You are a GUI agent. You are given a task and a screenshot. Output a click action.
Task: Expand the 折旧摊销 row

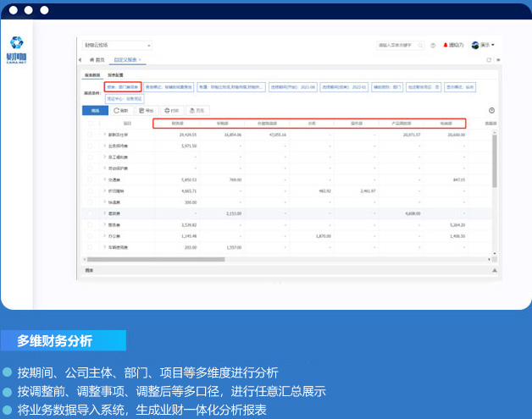pos(104,190)
